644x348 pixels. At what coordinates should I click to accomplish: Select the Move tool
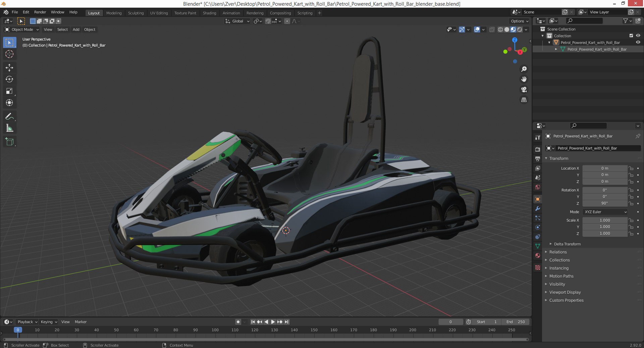(x=9, y=68)
